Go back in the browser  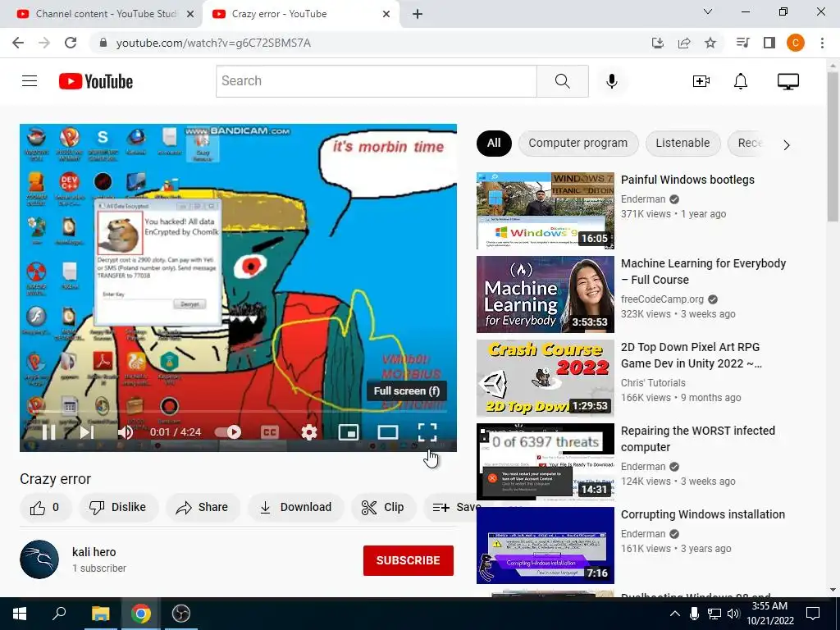coord(18,43)
